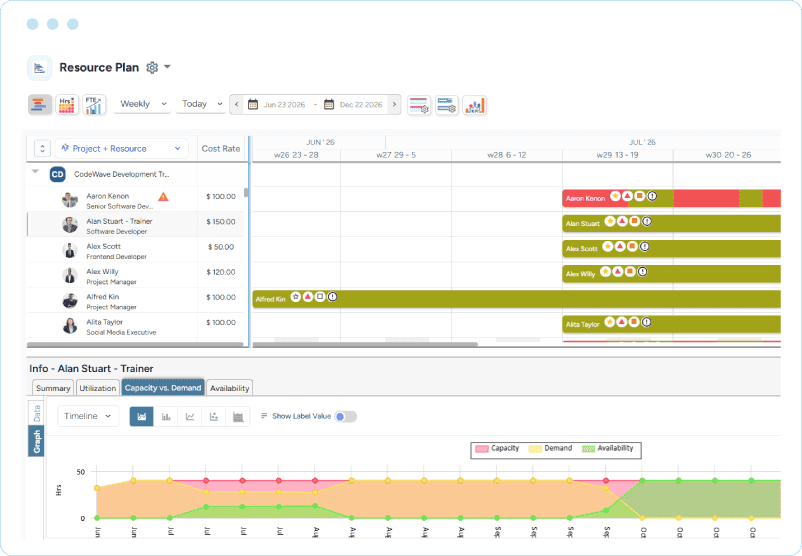Select the scatter chart type icon
Viewport: 802px width, 556px height.
click(214, 416)
